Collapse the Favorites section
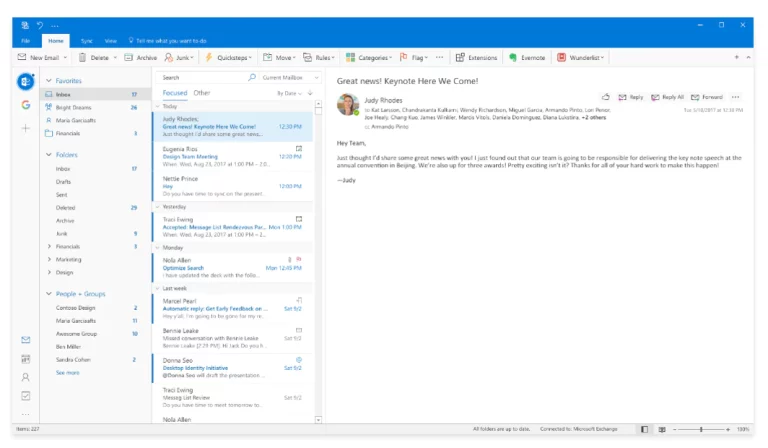The image size is (768, 448). click(x=48, y=80)
